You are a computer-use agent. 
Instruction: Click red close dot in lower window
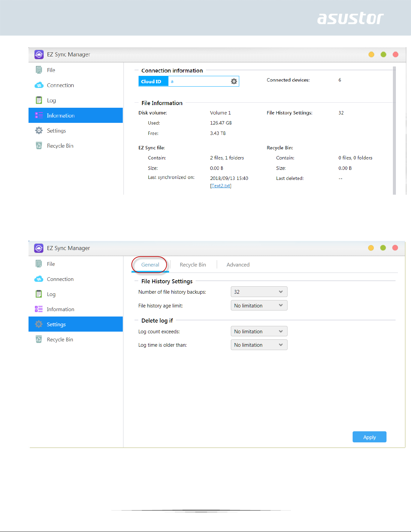click(x=395, y=248)
